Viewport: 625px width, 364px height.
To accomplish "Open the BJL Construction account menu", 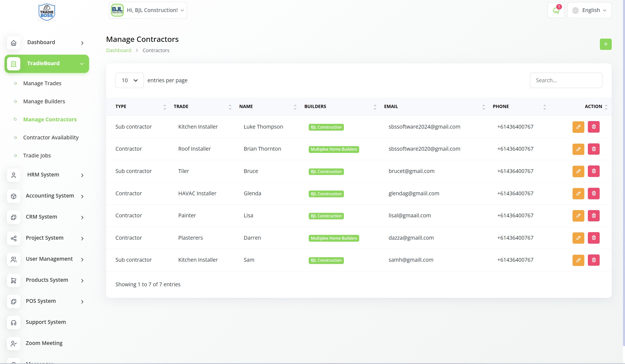I will [148, 10].
